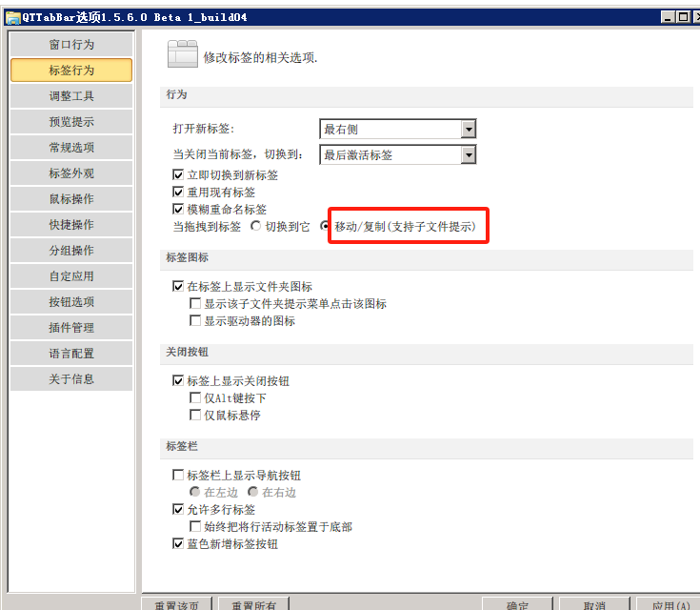The image size is (700, 610).
Task: Open the 窗口行为 section
Action: tap(71, 44)
